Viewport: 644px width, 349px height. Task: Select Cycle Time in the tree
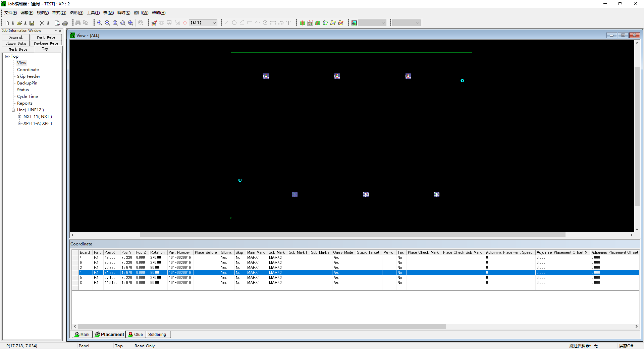[x=28, y=97]
